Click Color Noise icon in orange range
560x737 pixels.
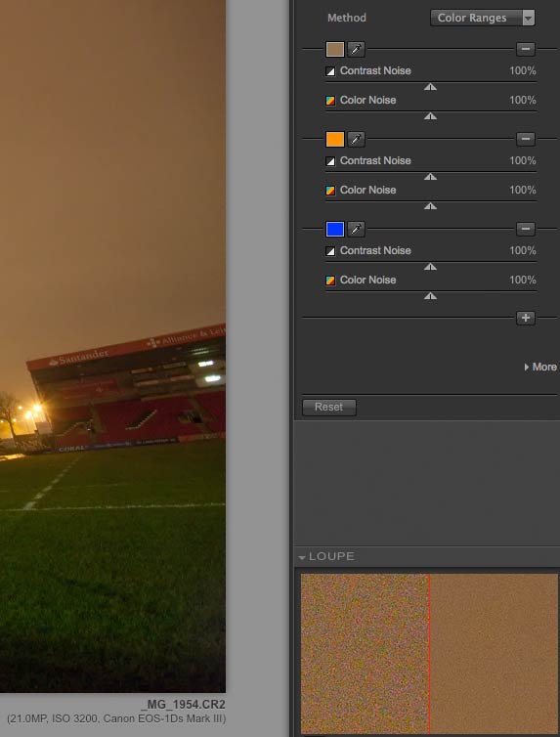(330, 191)
